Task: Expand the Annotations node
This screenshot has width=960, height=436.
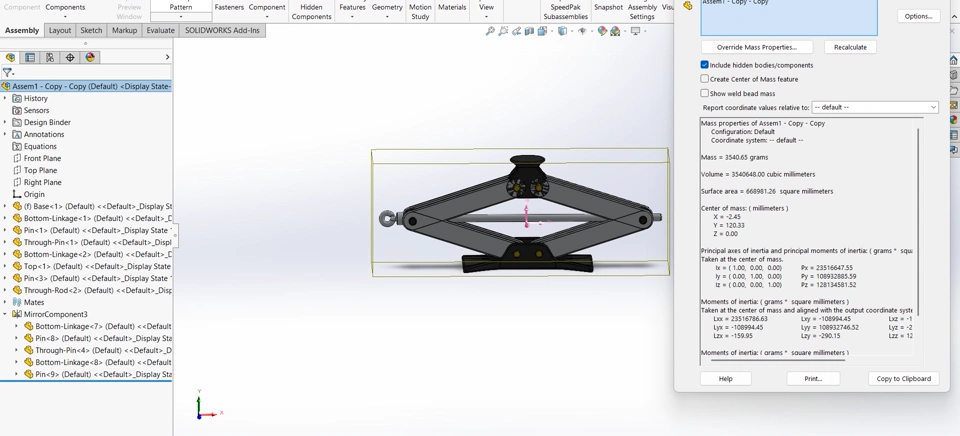Action: 6,134
